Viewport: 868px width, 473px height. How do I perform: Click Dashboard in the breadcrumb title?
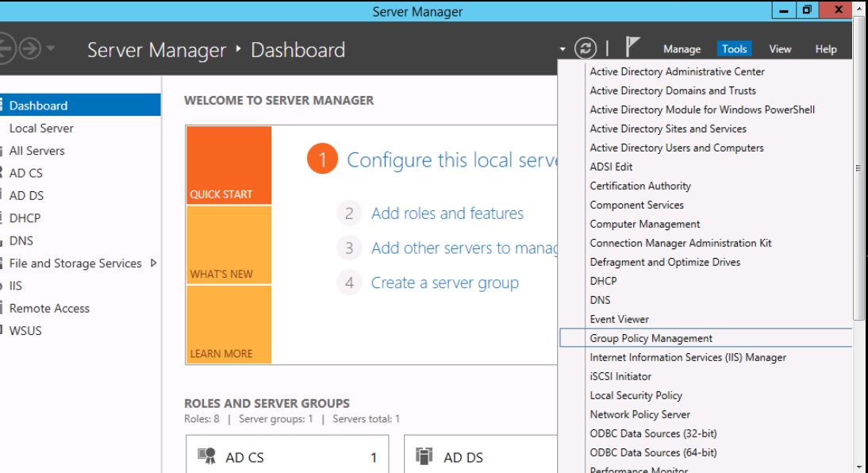298,50
